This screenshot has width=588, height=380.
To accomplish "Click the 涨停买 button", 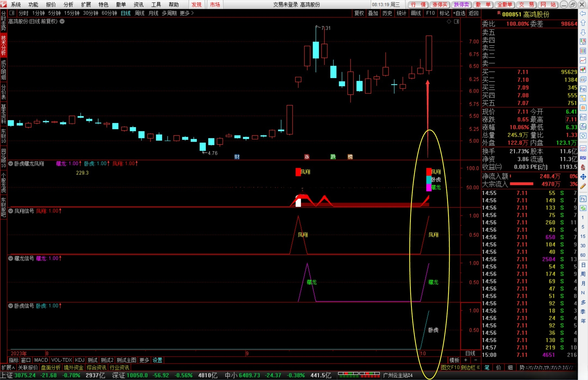I will click(x=440, y=5).
